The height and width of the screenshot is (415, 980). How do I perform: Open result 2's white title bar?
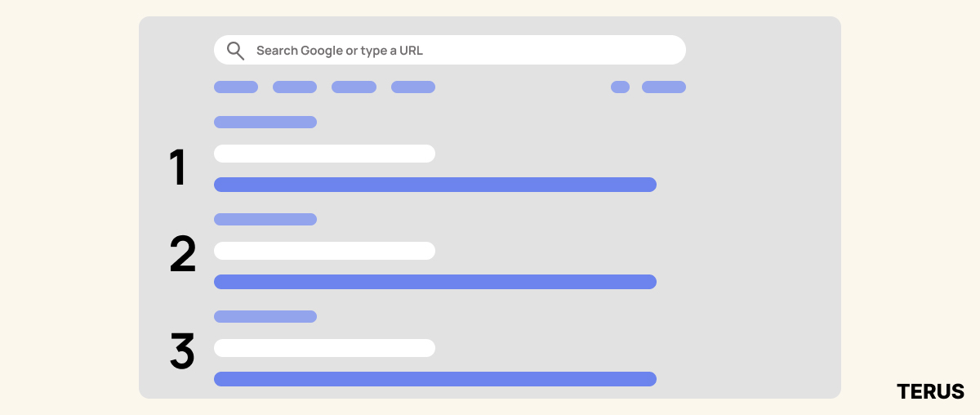[x=324, y=251]
